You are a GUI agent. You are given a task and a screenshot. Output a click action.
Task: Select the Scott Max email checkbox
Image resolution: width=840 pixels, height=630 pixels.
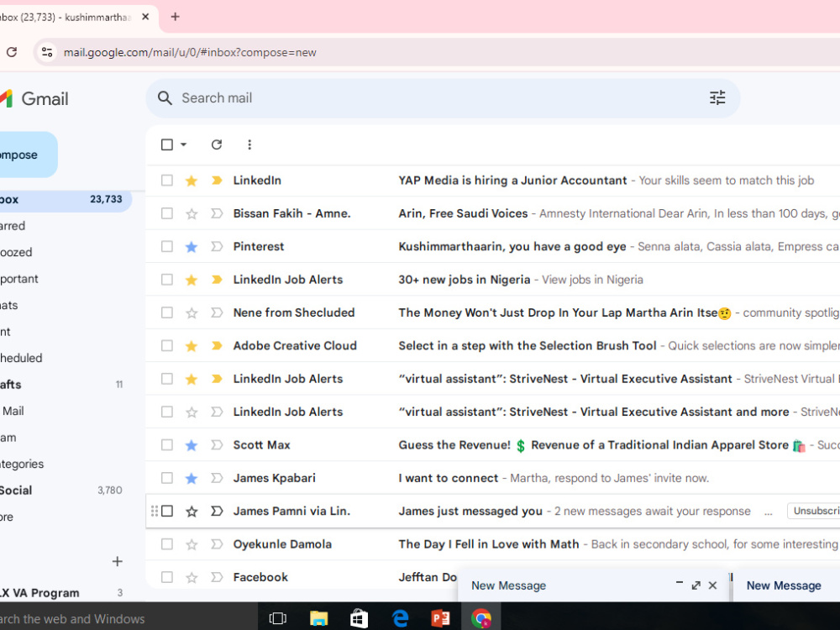click(x=167, y=444)
